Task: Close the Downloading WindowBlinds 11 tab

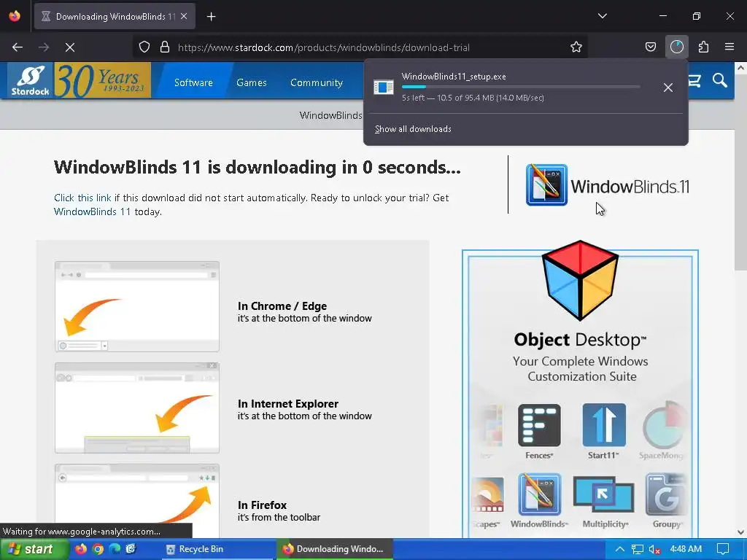Action: point(184,16)
